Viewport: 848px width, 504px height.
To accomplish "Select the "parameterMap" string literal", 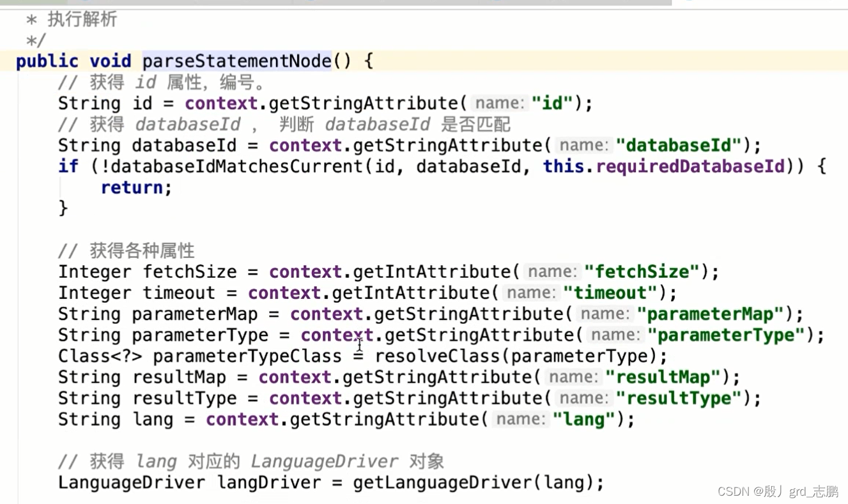I will coord(710,314).
